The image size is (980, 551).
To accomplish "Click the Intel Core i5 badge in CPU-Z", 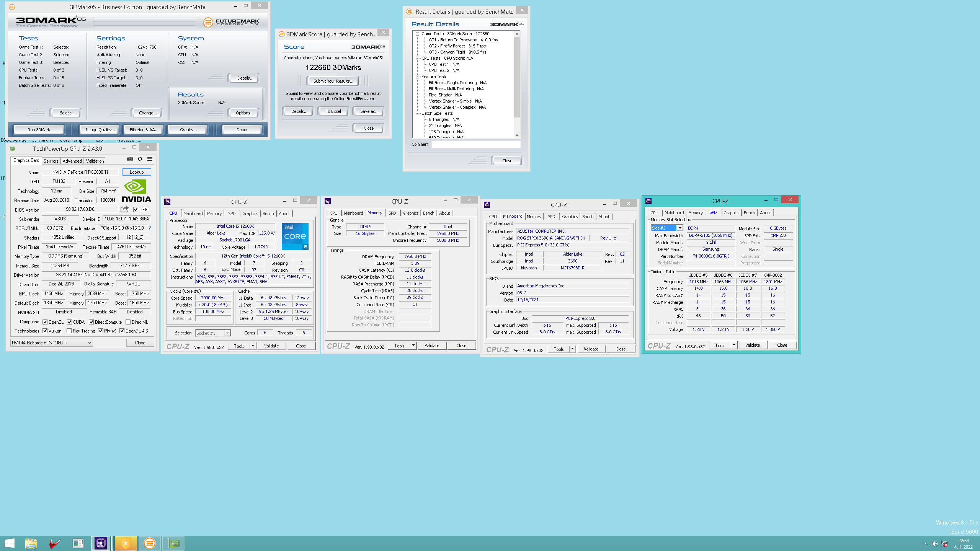I will pos(295,236).
